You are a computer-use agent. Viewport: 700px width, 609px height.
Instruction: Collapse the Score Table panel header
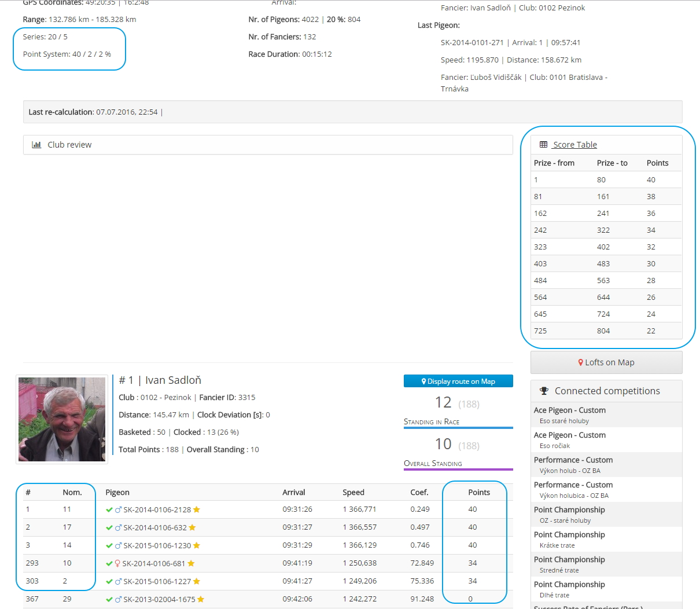click(x=574, y=145)
